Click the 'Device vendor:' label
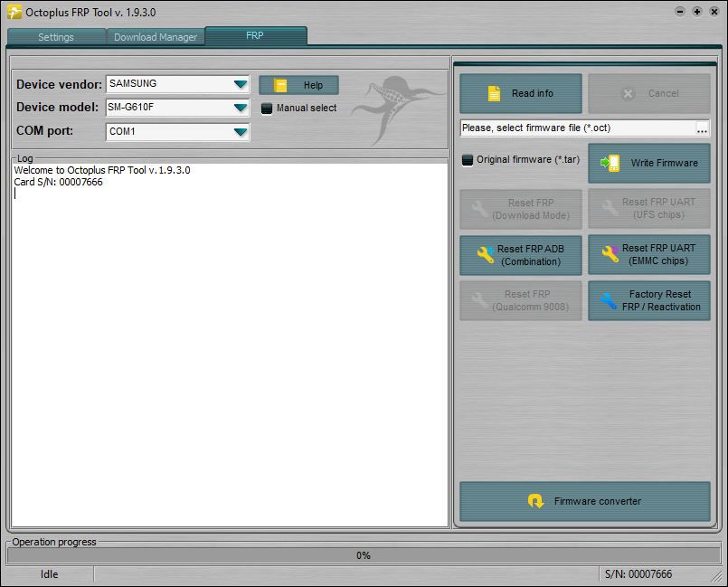The width and height of the screenshot is (728, 587). pyautogui.click(x=59, y=84)
